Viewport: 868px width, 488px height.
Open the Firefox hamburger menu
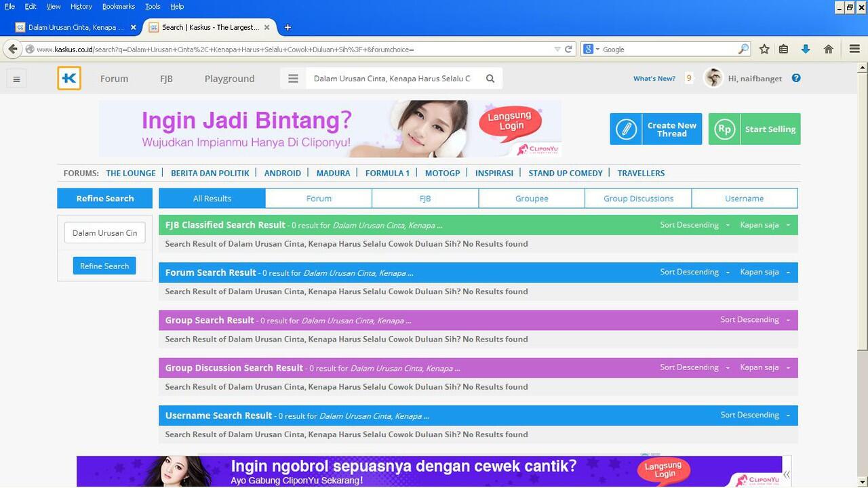tap(854, 49)
